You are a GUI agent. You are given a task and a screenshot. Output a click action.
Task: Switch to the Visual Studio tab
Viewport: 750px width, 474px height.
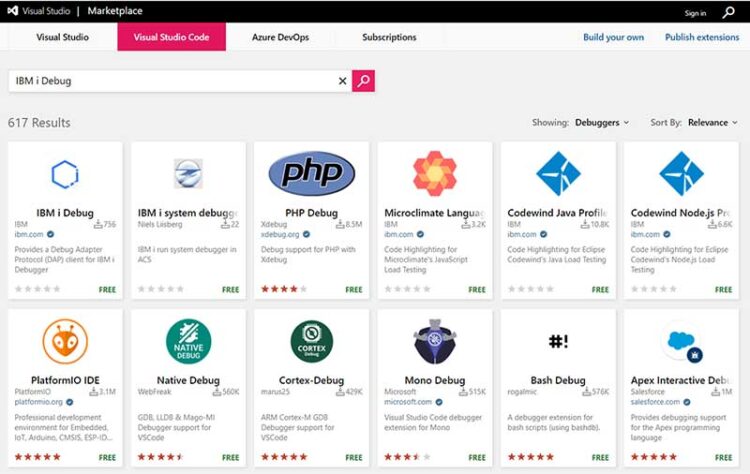62,37
